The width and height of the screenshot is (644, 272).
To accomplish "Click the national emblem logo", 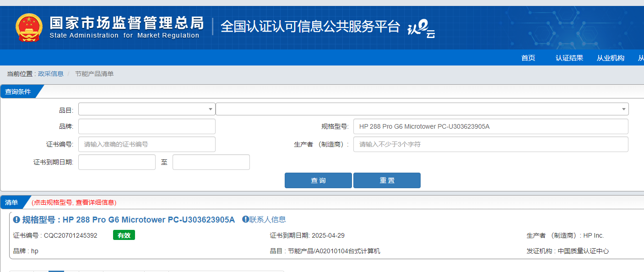I will click(x=28, y=27).
